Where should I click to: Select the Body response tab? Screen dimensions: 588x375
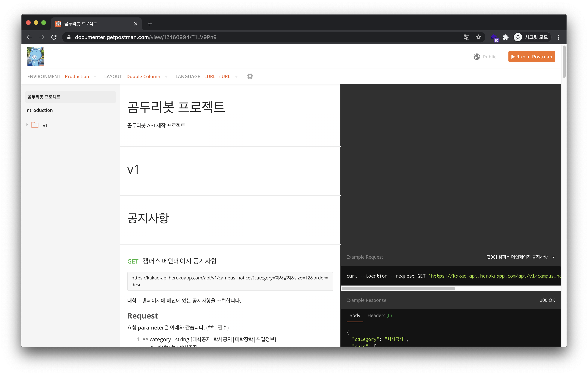(x=355, y=315)
